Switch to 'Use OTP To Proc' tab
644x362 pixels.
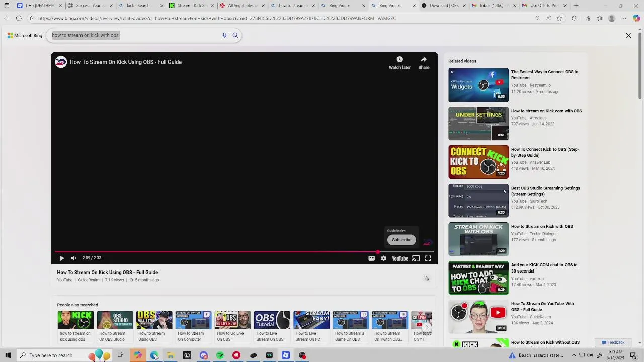click(x=544, y=6)
